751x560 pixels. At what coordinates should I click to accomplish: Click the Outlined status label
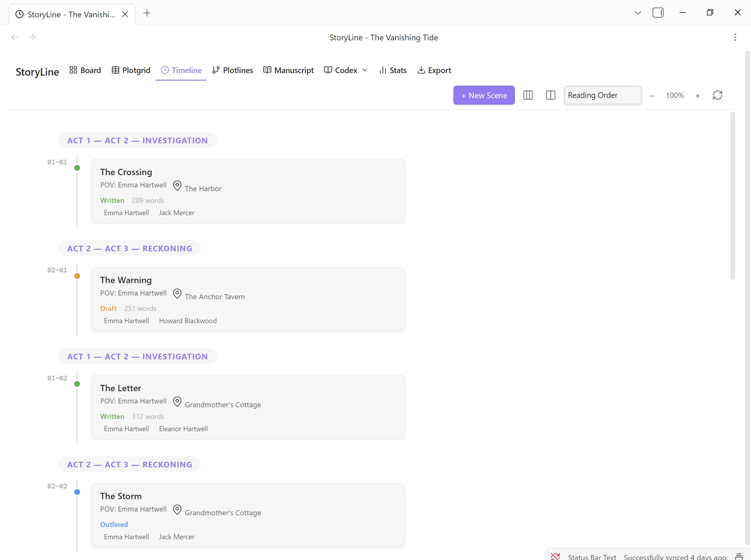point(114,525)
